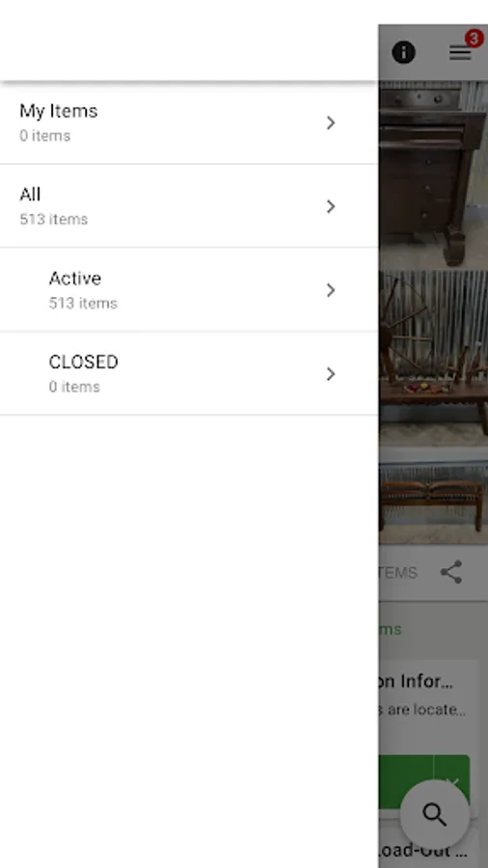Open the dresser furniture photo
This screenshot has width=488, height=868.
(433, 175)
